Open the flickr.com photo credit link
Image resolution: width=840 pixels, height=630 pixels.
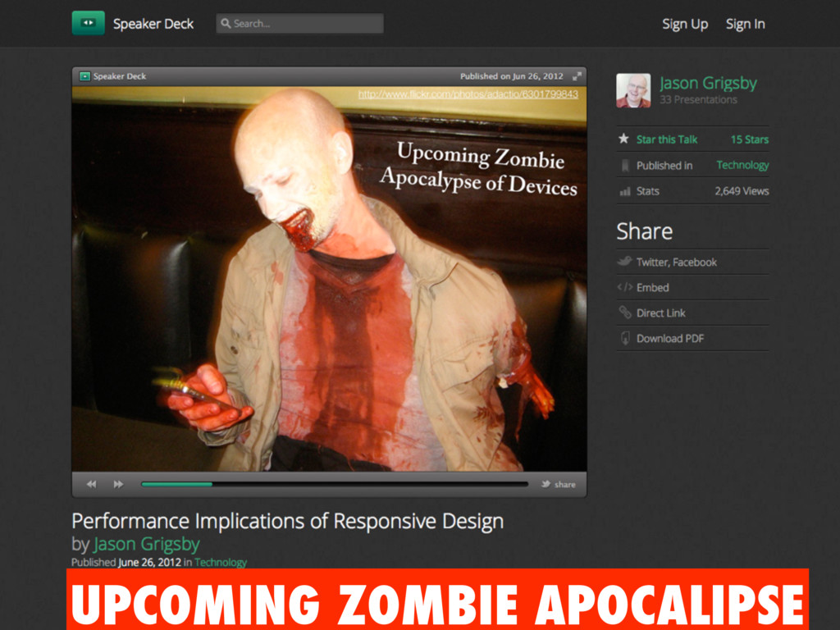[x=468, y=94]
